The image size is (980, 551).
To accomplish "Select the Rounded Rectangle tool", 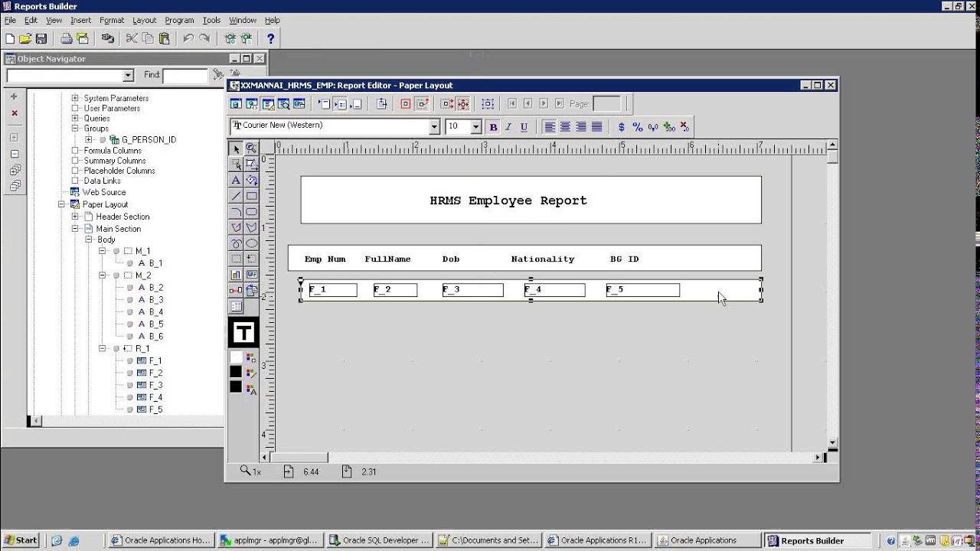I will (251, 212).
